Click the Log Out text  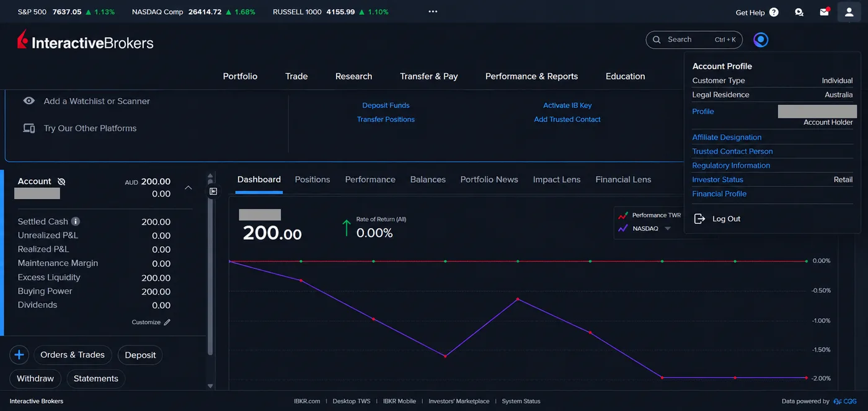726,219
